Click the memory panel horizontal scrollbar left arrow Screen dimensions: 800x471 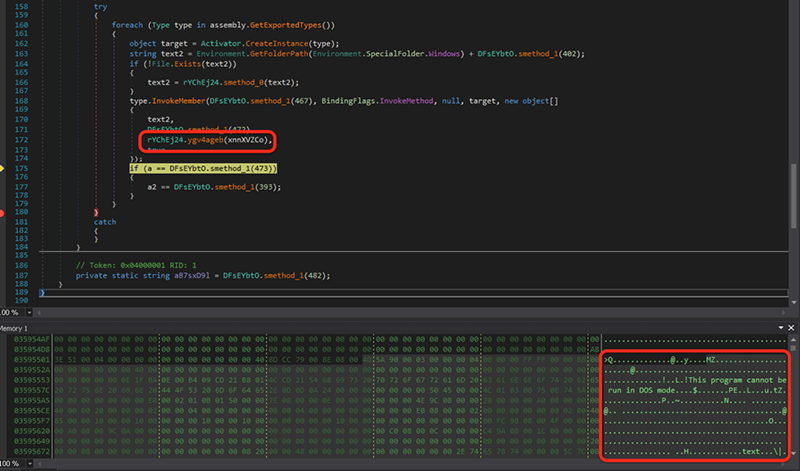coord(39,463)
